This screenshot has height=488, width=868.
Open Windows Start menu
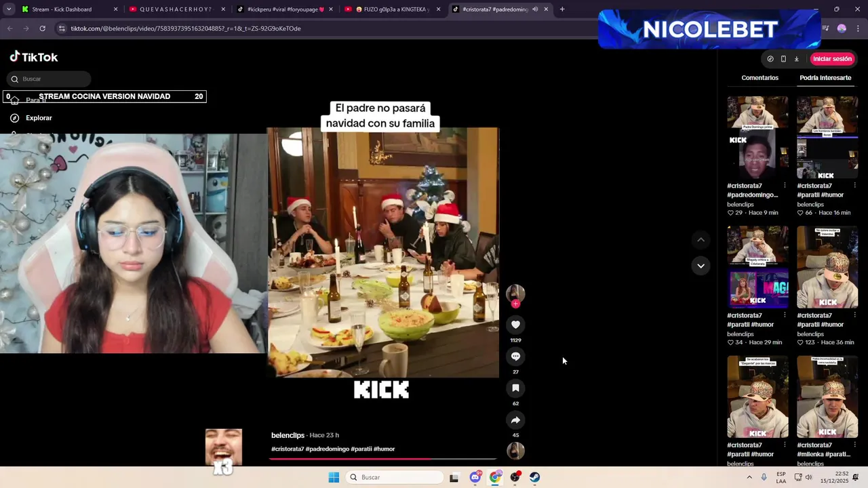(x=334, y=477)
